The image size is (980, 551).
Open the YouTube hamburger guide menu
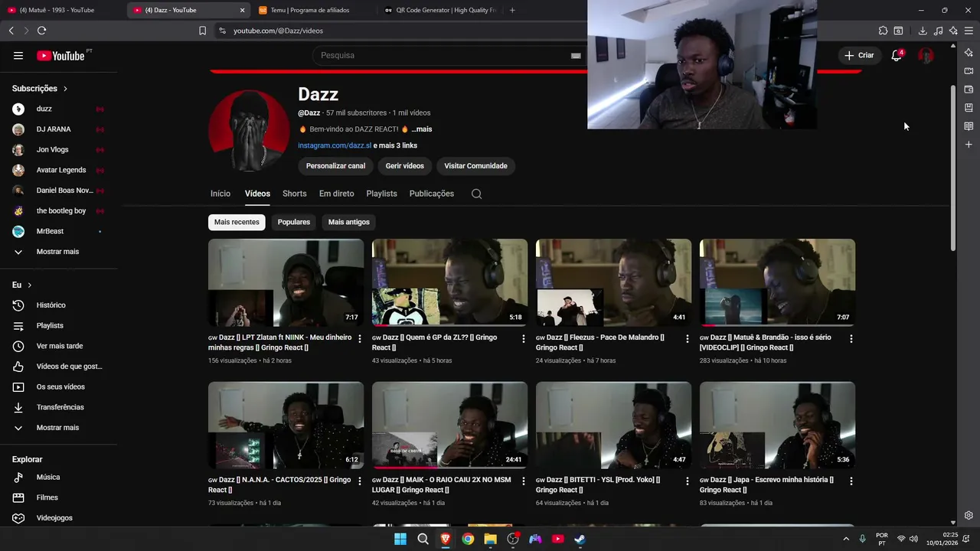point(18,55)
